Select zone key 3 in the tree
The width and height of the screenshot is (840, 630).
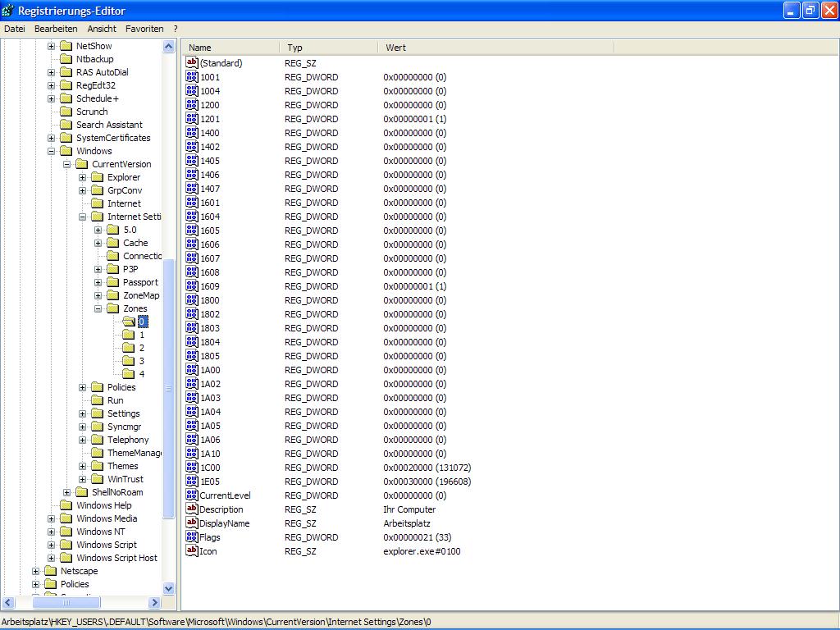(141, 361)
